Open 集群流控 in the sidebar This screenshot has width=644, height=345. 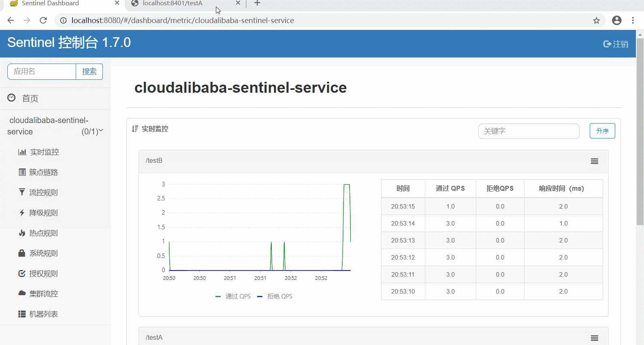point(44,294)
